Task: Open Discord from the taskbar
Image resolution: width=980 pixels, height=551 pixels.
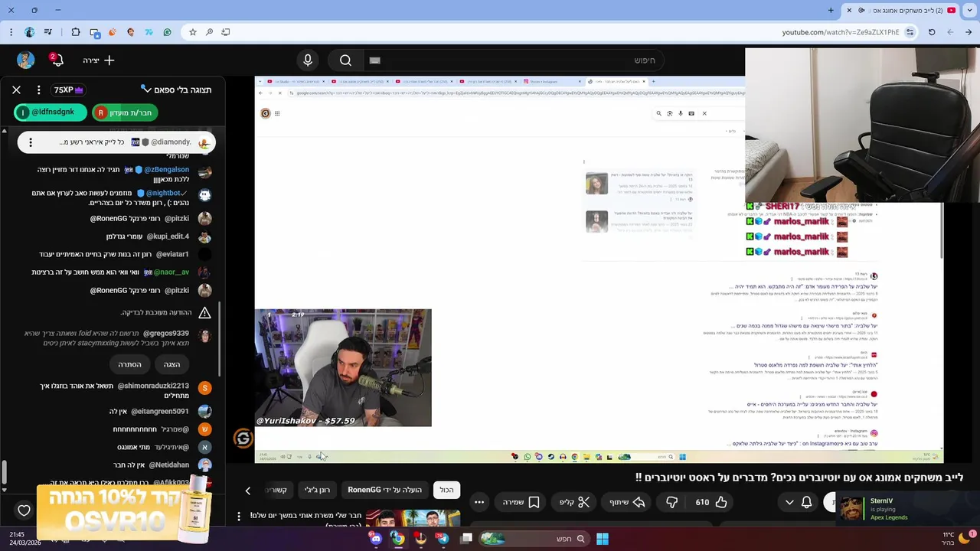Action: [376, 539]
